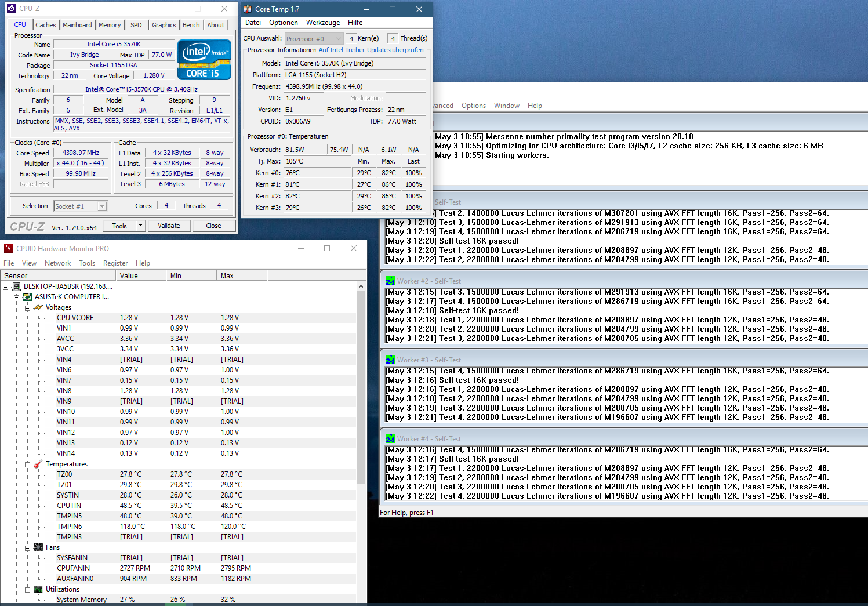
Task: Click the Intel Core i5 logo badge
Action: pos(204,60)
